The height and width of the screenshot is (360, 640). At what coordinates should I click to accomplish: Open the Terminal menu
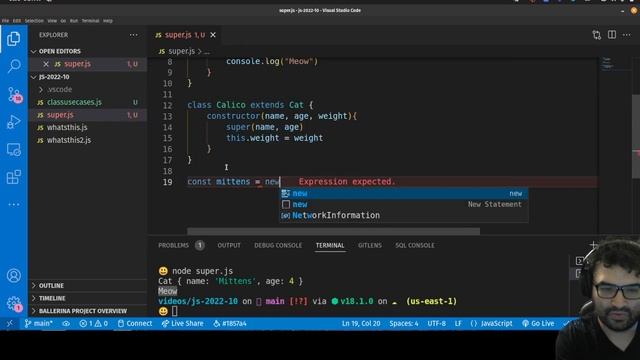(x=90, y=21)
